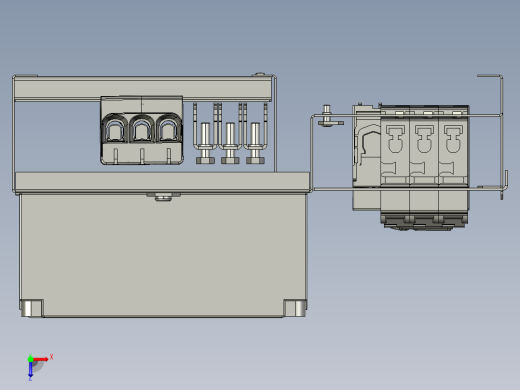Viewport: 520px width, 390px height.
Task: Select the screw head under the mounting plate
Action: pyautogui.click(x=163, y=197)
